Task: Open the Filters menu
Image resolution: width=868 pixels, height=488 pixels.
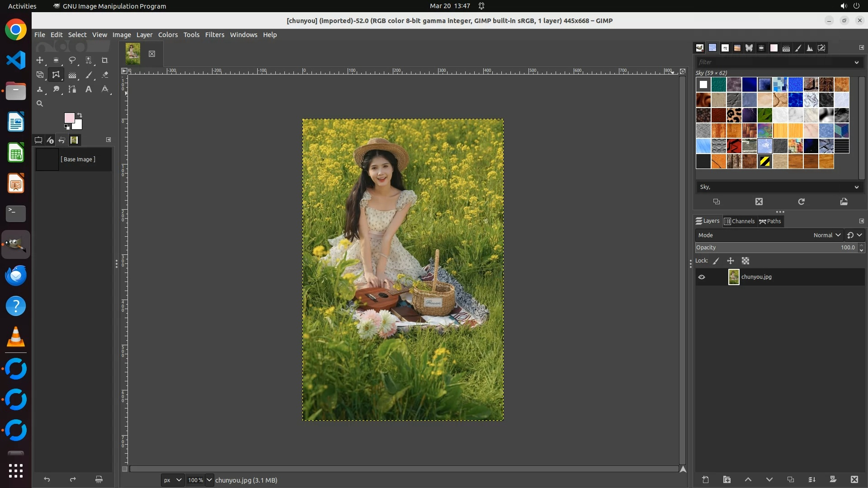Action: [x=214, y=35]
